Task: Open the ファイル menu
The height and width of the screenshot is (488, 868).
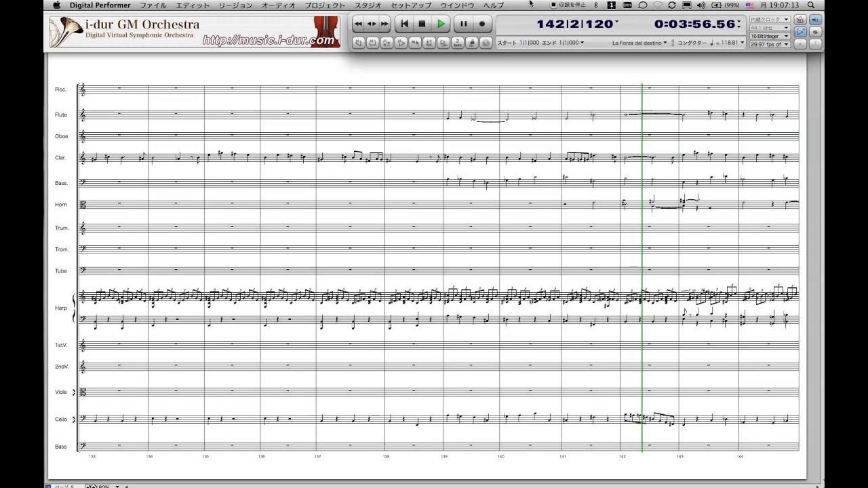Action: [153, 5]
